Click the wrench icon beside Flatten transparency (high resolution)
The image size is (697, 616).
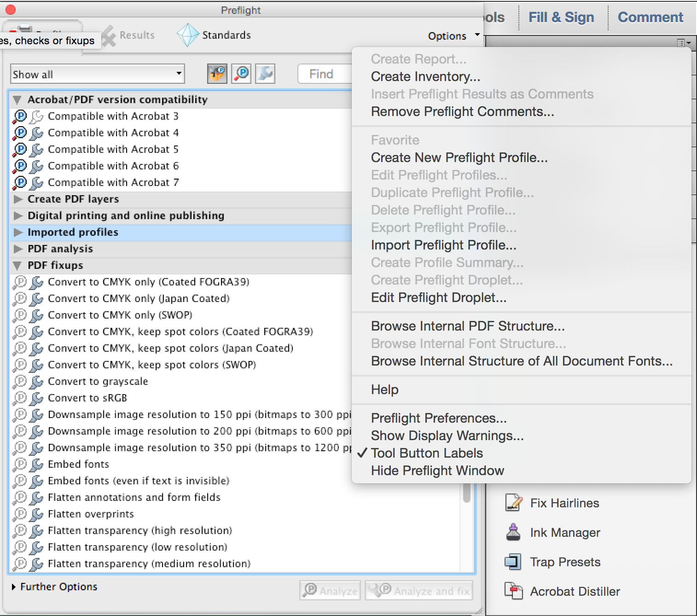coord(36,531)
